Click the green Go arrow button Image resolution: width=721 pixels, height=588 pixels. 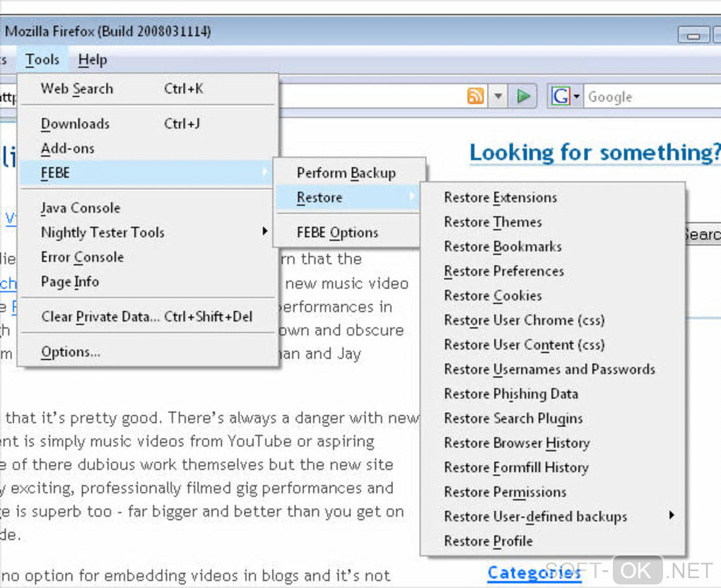523,96
